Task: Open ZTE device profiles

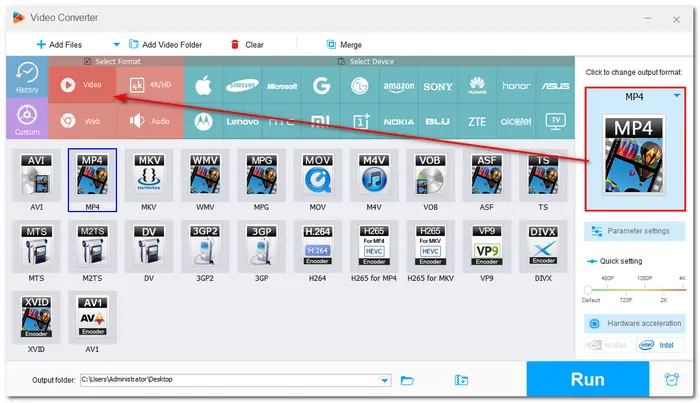Action: pos(477,121)
